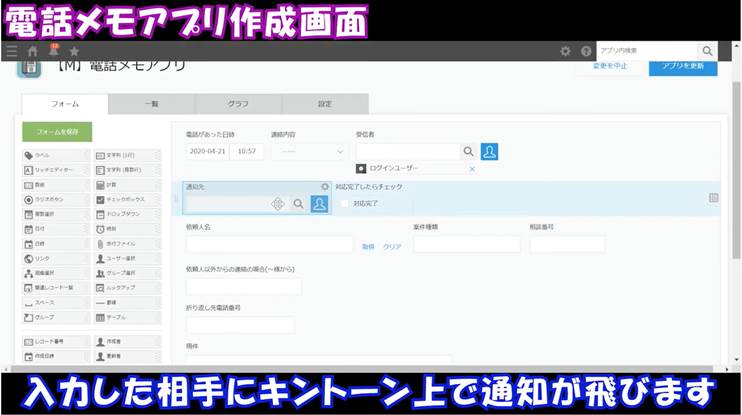Click the blue user picker beside 受信者
Image resolution: width=742 pixels, height=415 pixels.
489,151
